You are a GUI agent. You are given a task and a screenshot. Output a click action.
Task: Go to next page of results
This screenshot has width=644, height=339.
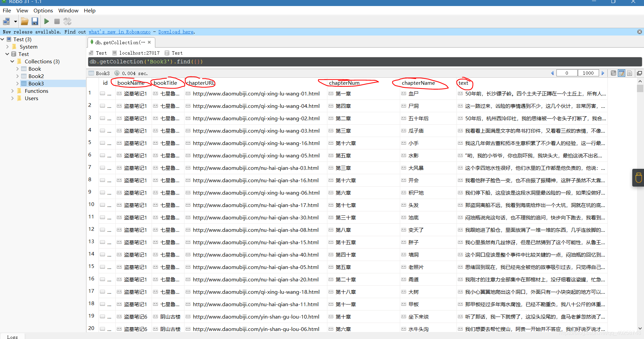603,73
